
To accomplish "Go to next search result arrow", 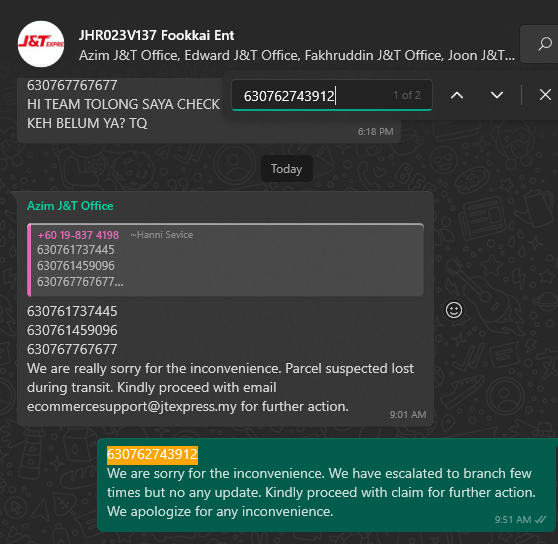I will (497, 95).
